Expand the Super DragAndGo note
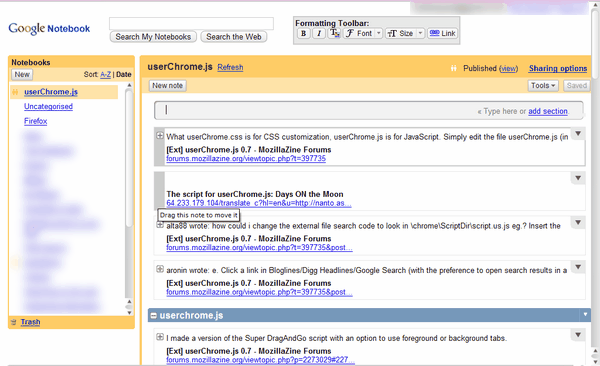The image size is (600, 366). click(x=160, y=337)
